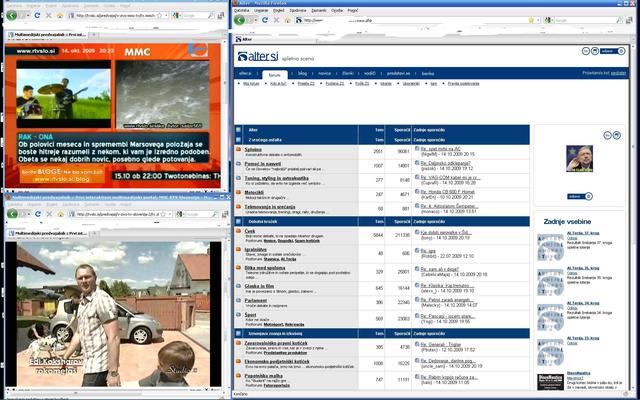640x400 pixels.
Task: Click the stop icon in the top-left Firefox window
Action: [x=49, y=15]
